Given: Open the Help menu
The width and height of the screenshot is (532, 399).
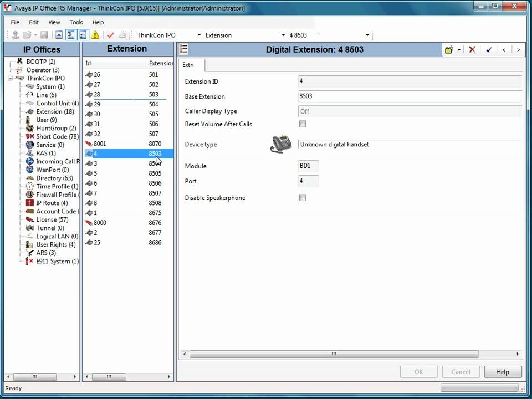Looking at the screenshot, I should [x=98, y=22].
